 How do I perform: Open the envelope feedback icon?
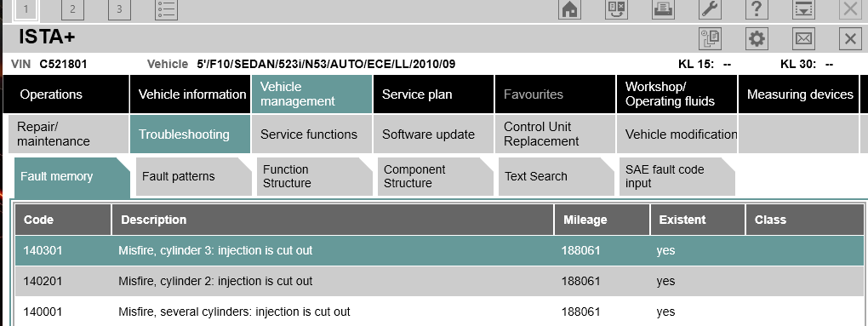point(803,39)
